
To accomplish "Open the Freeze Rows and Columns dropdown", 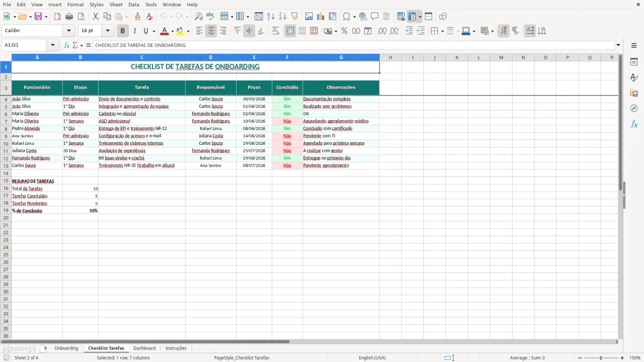I will (420, 17).
